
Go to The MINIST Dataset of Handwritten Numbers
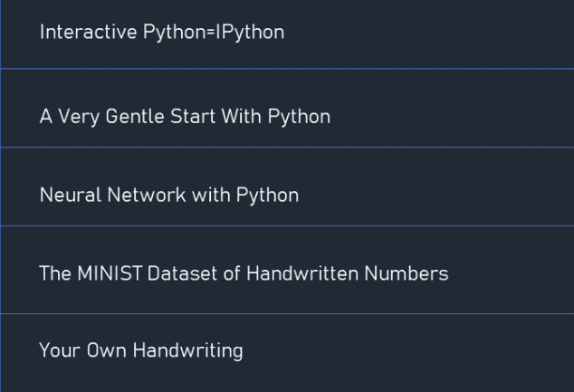point(244,272)
